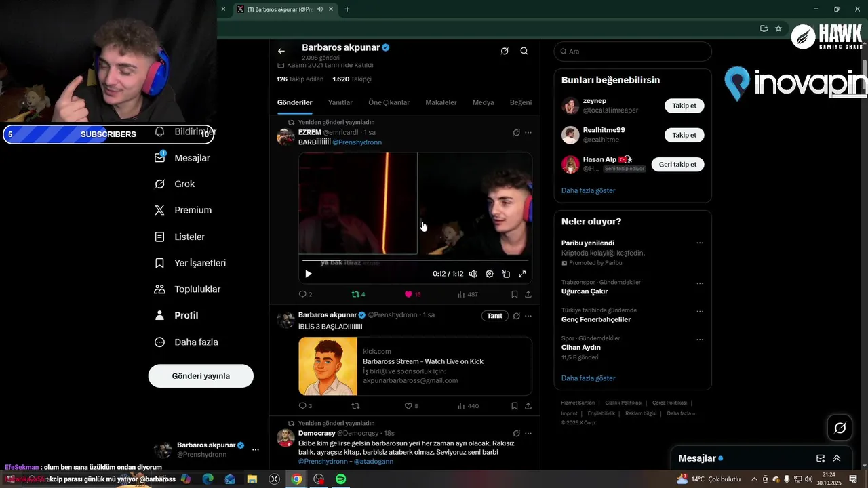Search this profile using the magnifier icon
This screenshot has width=868, height=488.
pyautogui.click(x=524, y=51)
